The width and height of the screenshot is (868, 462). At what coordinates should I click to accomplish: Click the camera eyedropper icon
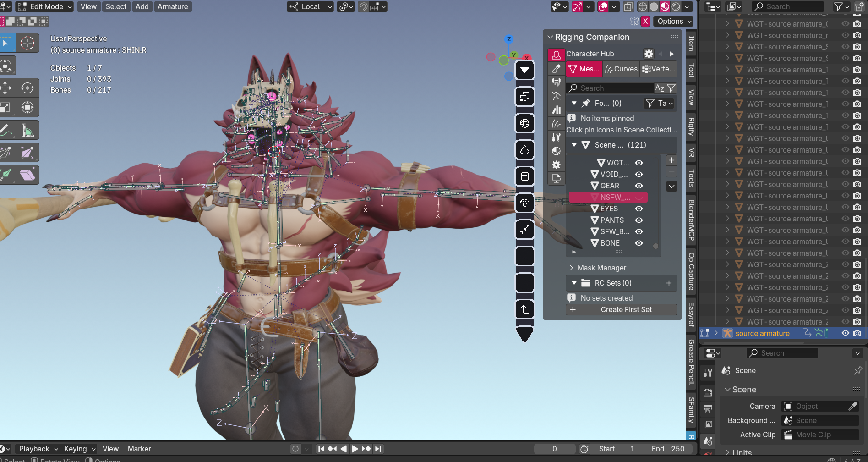pos(852,406)
